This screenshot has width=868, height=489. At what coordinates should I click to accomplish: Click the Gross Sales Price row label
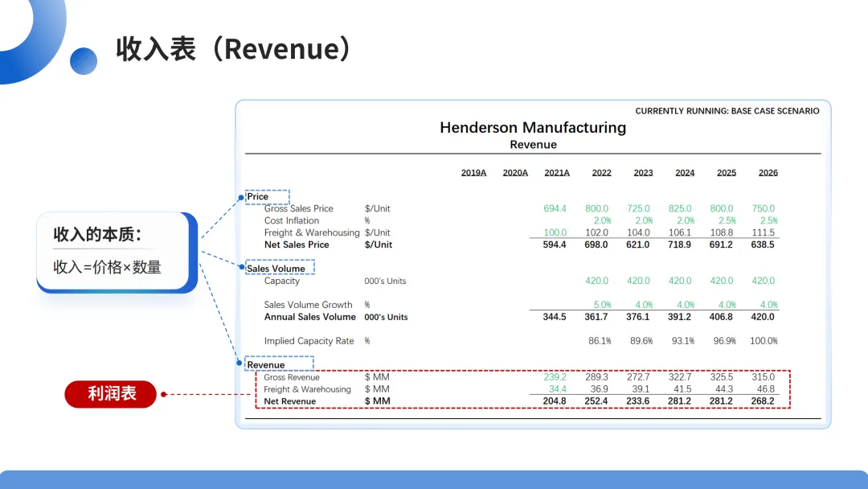298,209
